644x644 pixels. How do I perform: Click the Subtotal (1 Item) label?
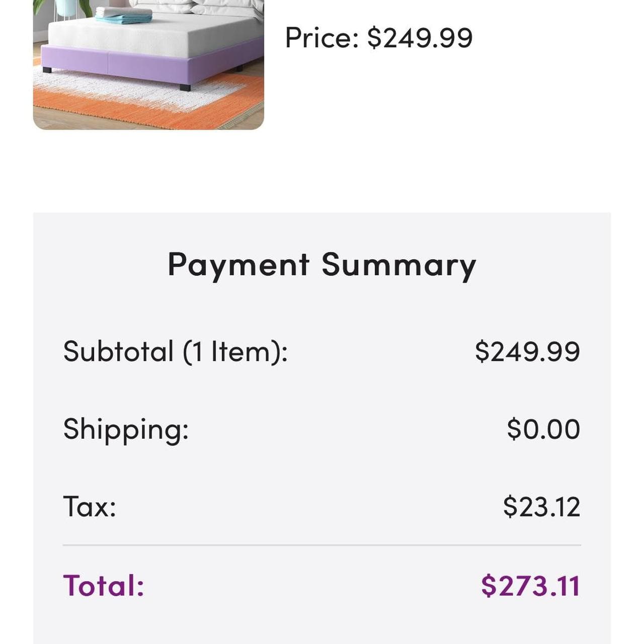(175, 351)
